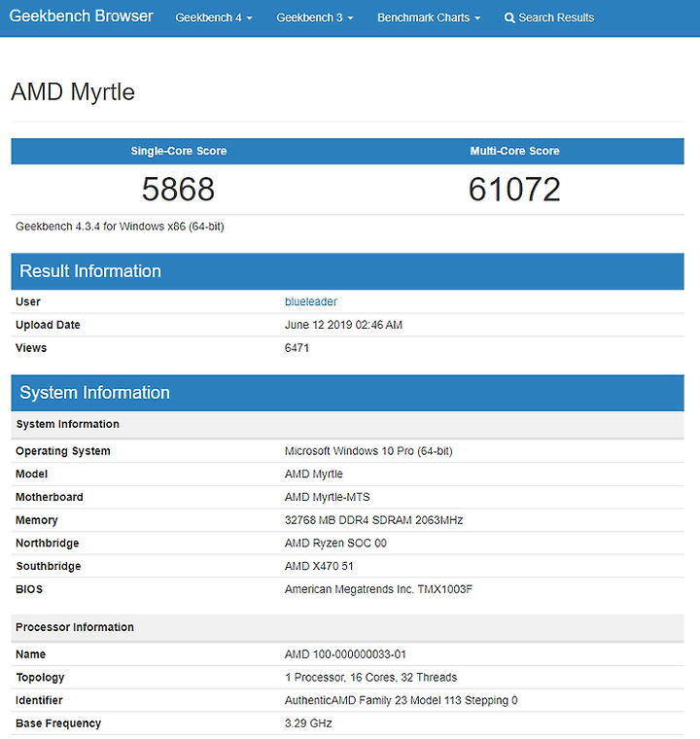700x739 pixels.
Task: Select processor name AMD 100-000000033-01
Action: [x=345, y=654]
